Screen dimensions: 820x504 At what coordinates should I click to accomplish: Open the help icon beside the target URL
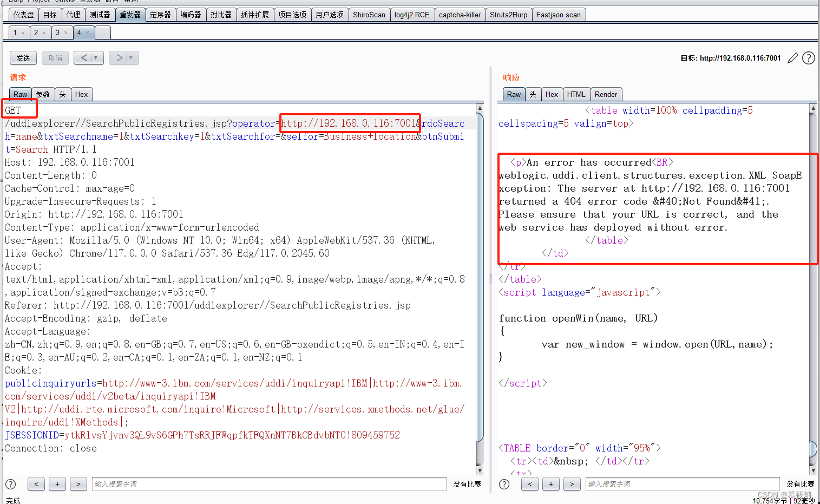tap(808, 58)
